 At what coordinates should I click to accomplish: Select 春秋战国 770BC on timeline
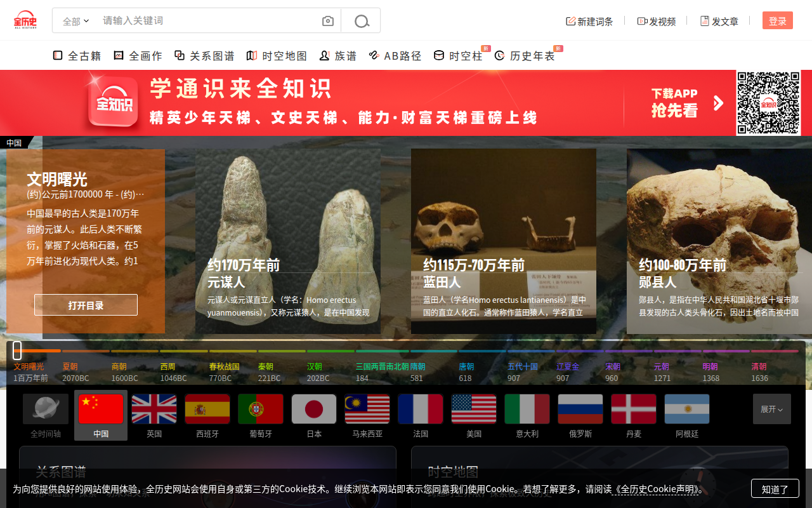click(x=224, y=372)
